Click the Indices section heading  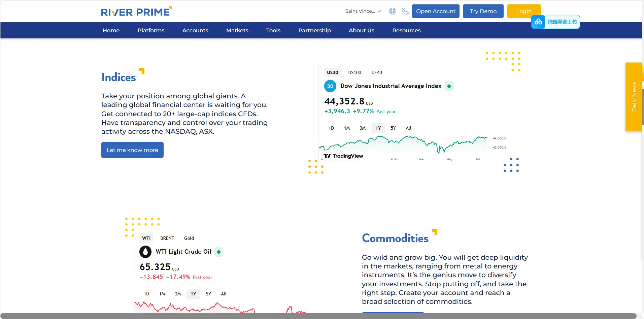(x=119, y=77)
